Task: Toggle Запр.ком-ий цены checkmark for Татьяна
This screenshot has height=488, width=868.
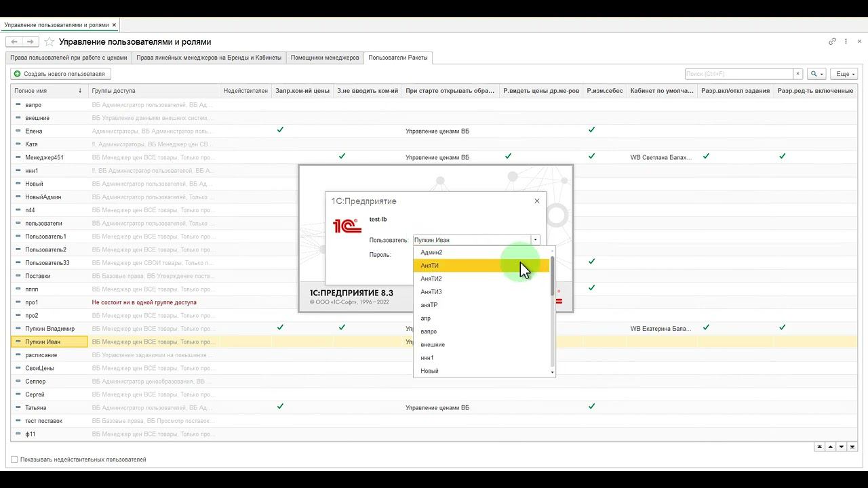Action: click(280, 407)
